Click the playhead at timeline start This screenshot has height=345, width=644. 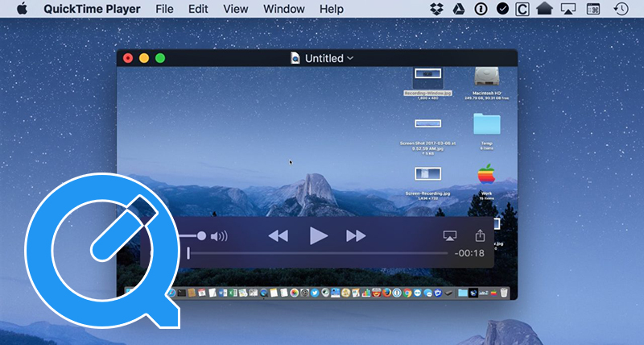pyautogui.click(x=188, y=253)
